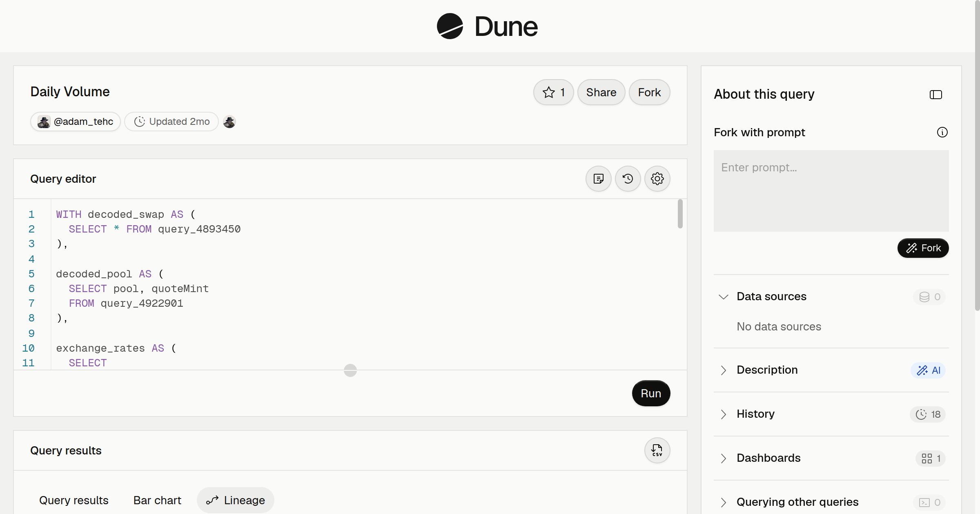
Task: Fork the query from the header
Action: (x=649, y=92)
